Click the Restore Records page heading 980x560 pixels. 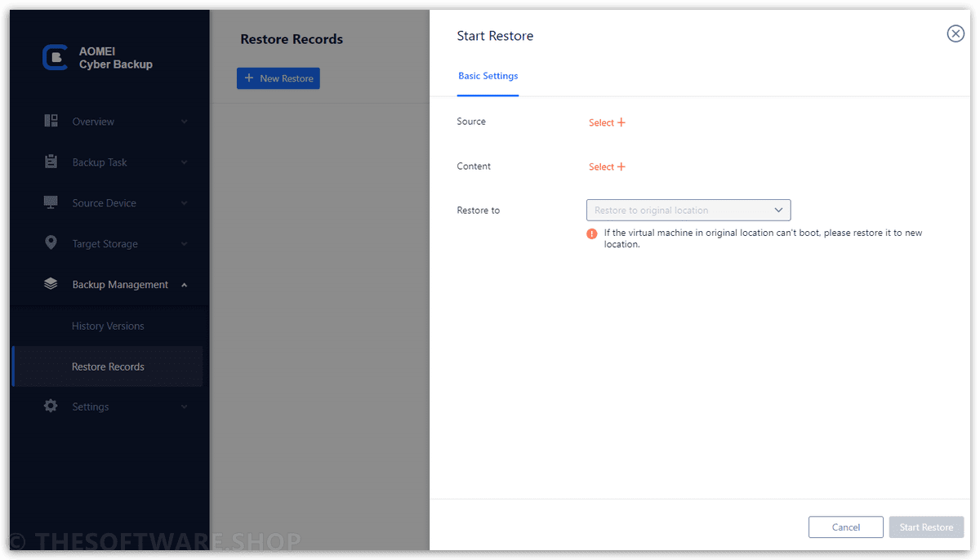point(292,39)
